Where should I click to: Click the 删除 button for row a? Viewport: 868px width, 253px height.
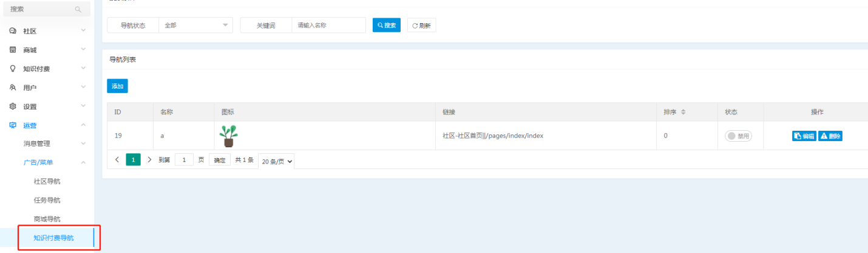tap(830, 136)
